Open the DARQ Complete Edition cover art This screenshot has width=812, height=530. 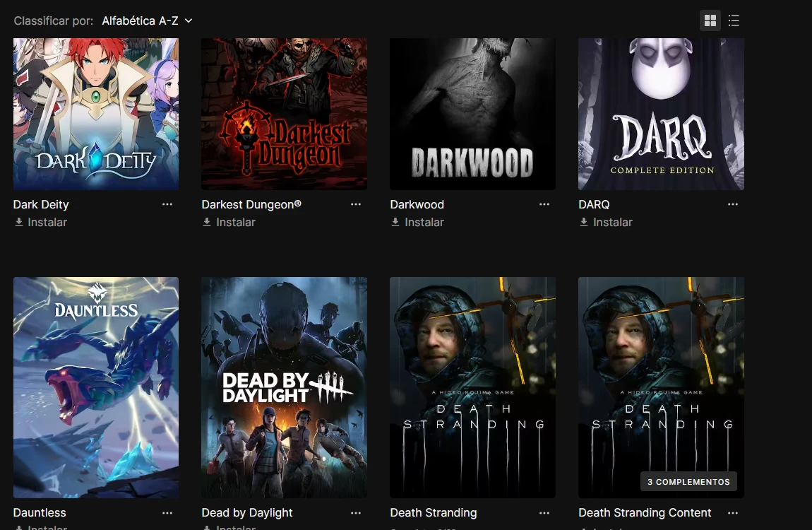tap(662, 114)
